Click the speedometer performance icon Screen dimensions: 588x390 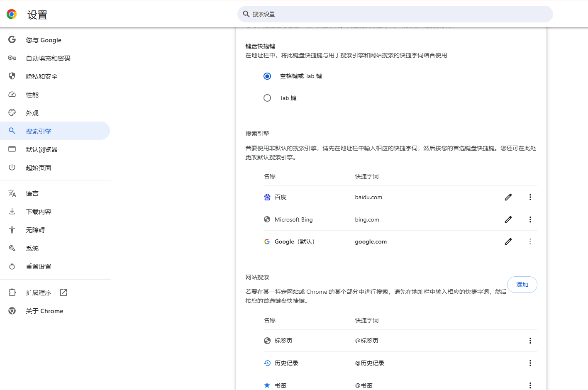12,94
